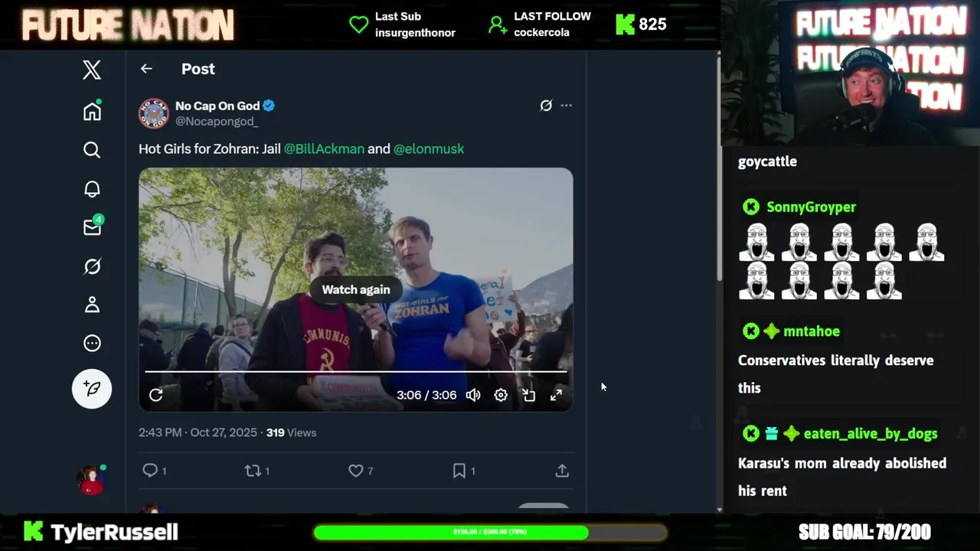Click message 'Conservatives literally deserve this'
Screen dimensions: 980x551
pos(836,374)
